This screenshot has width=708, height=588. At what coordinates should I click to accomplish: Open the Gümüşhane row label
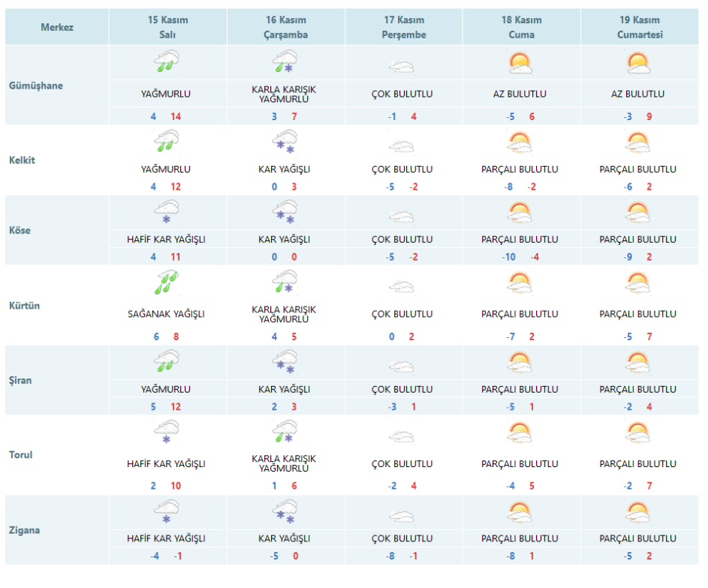[x=36, y=86]
